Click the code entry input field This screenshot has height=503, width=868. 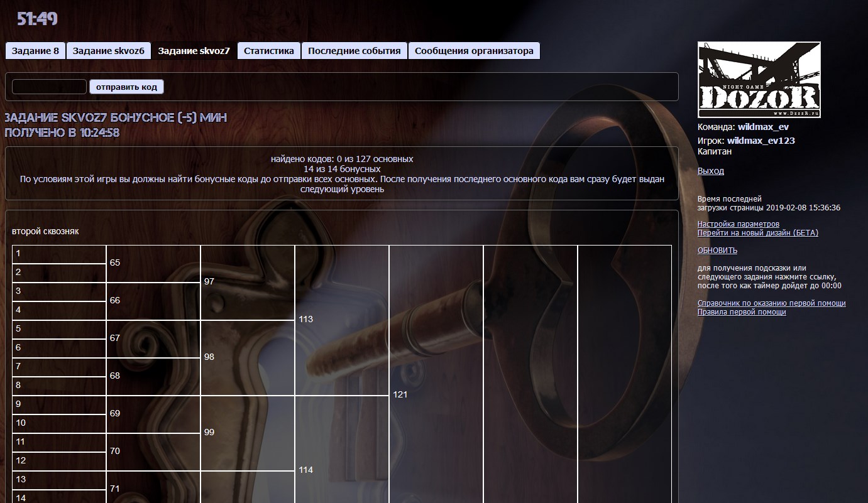(x=49, y=87)
